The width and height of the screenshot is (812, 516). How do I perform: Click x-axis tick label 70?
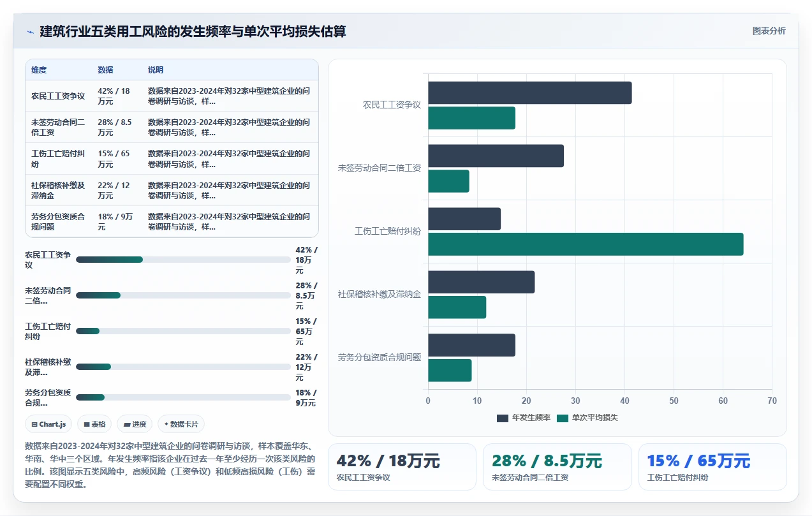click(772, 401)
